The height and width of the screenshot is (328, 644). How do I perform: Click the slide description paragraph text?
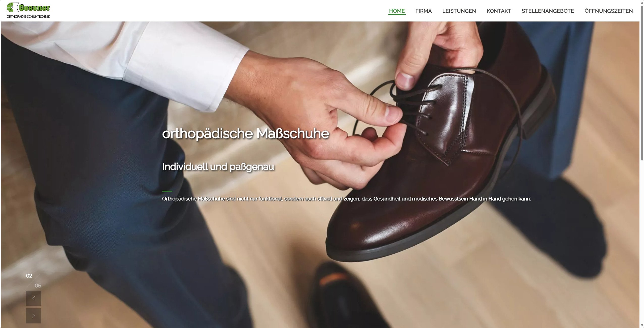pos(346,199)
